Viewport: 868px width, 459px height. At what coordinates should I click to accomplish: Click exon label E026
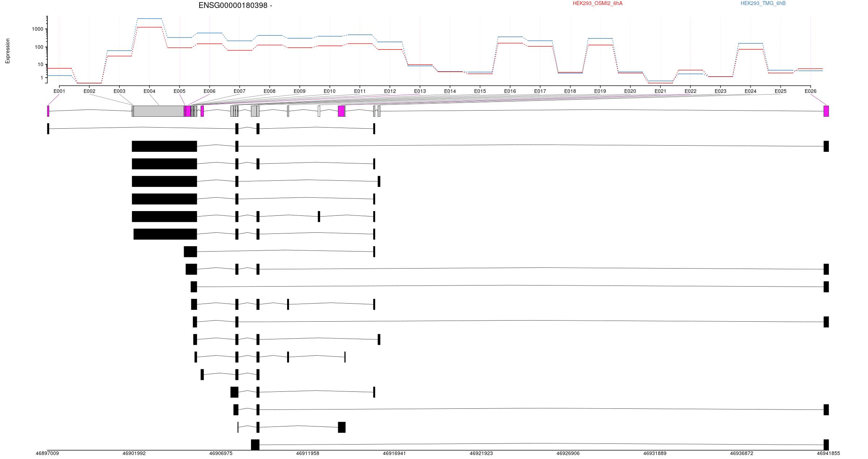810,91
